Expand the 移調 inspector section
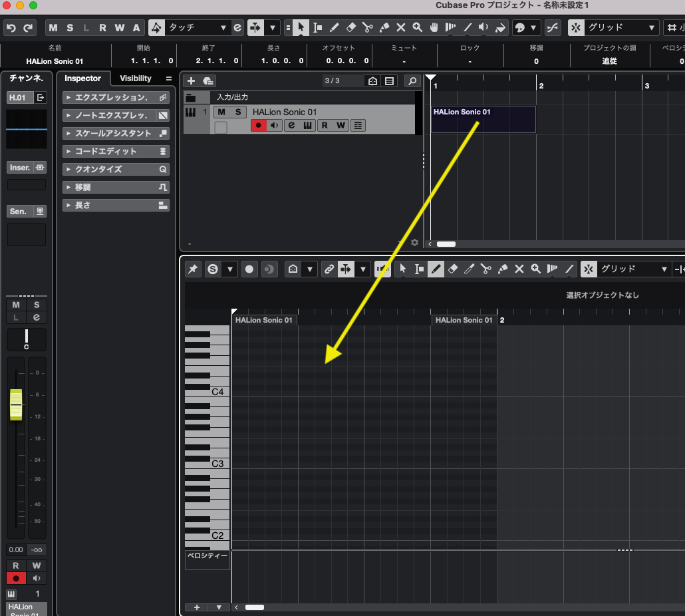This screenshot has width=685, height=616. [x=116, y=188]
